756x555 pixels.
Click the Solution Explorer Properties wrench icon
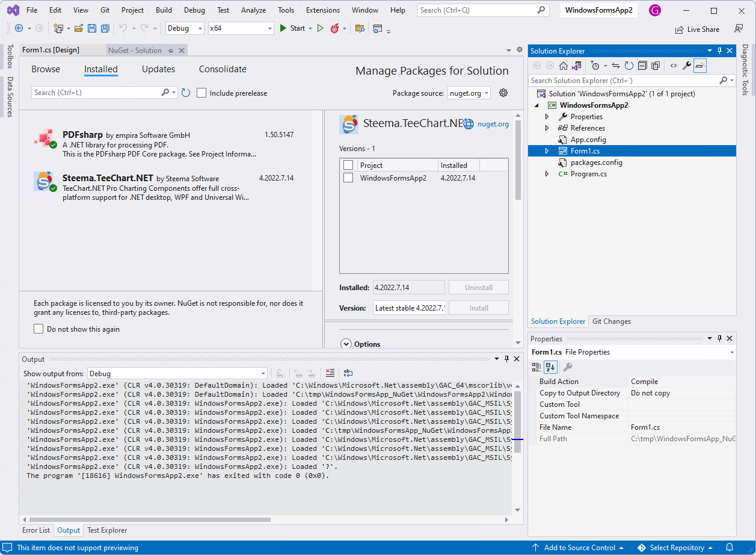[x=687, y=66]
